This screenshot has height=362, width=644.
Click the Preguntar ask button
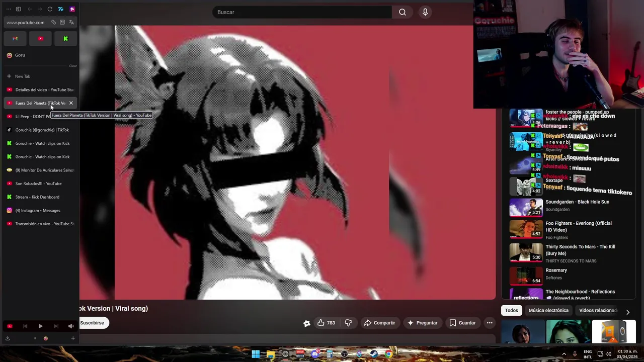pyautogui.click(x=422, y=323)
